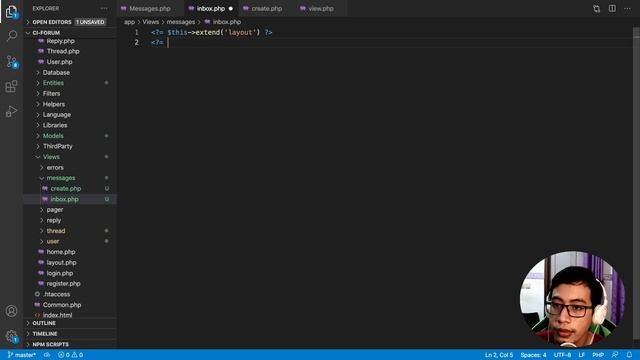Image resolution: width=640 pixels, height=360 pixels.
Task: Expand the Open Editors section
Action: pos(70,22)
